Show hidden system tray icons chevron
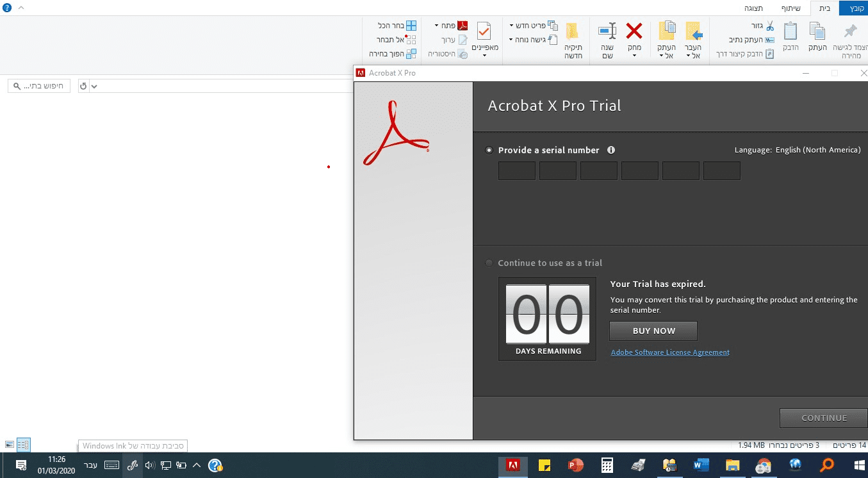Screen dimensions: 868x478 tap(197, 465)
